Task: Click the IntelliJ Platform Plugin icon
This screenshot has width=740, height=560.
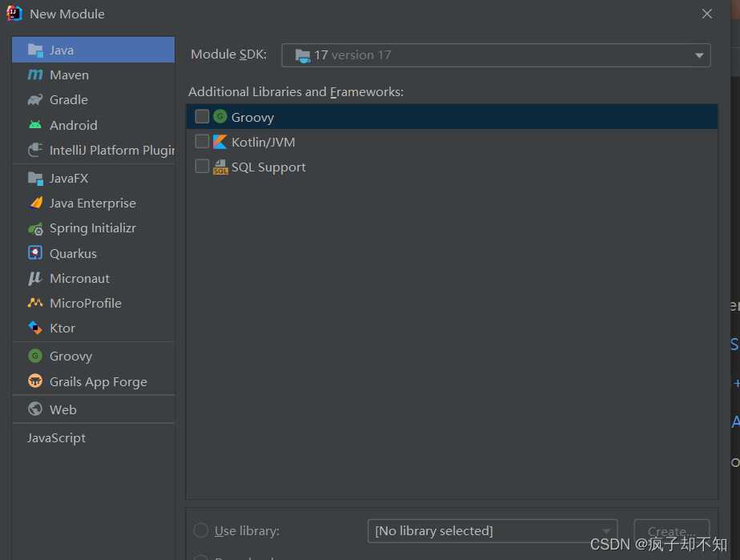Action: 35,150
